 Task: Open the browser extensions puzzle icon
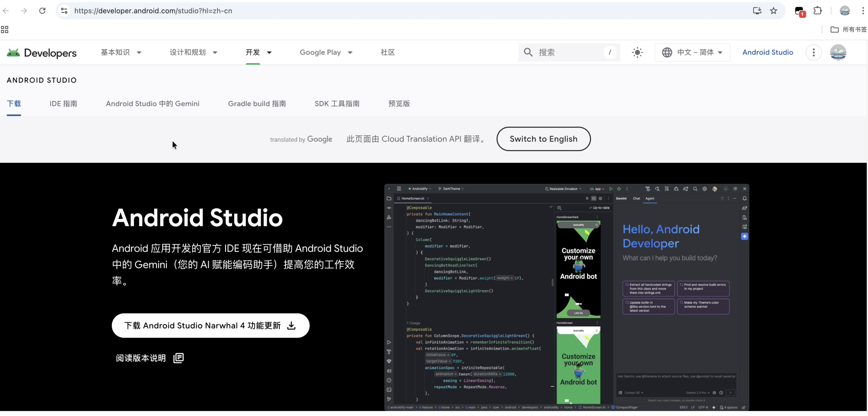point(817,11)
